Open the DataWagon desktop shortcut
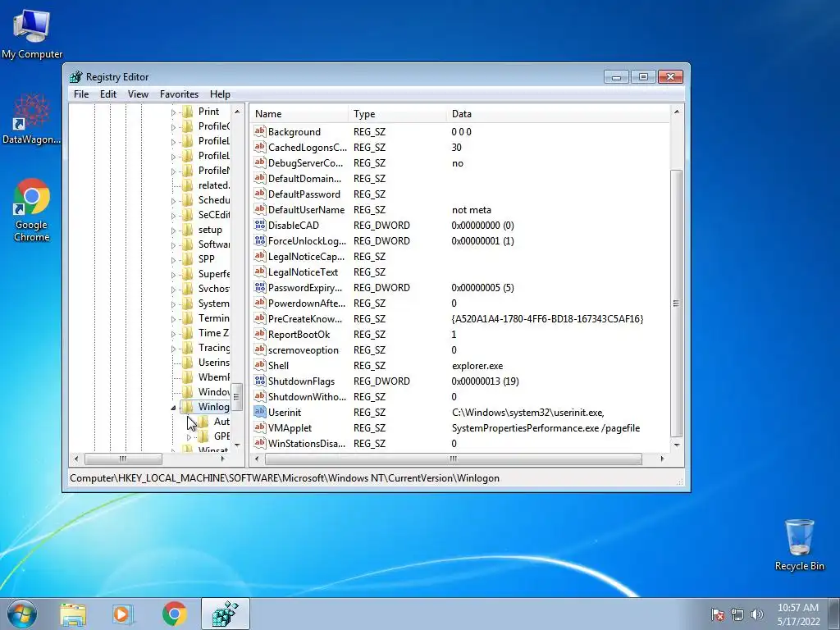840x630 pixels. point(32,119)
